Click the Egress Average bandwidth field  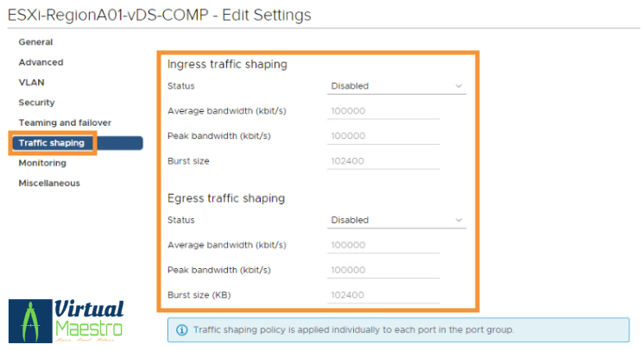(x=383, y=246)
